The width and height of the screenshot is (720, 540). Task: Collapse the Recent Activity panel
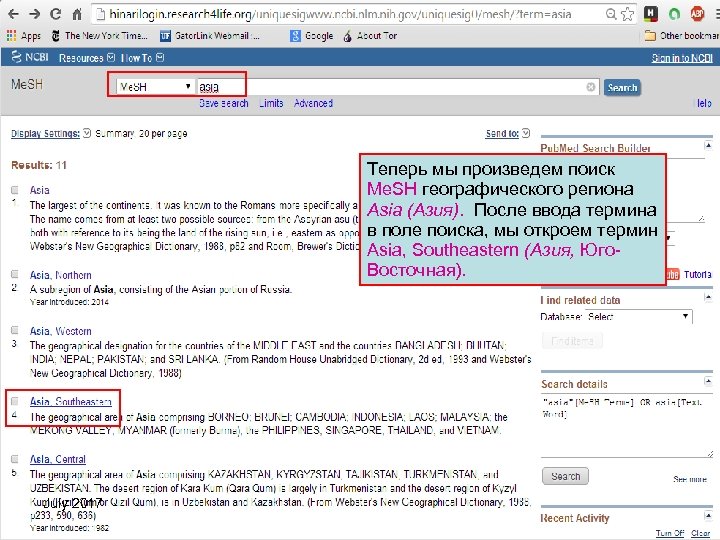click(x=708, y=516)
